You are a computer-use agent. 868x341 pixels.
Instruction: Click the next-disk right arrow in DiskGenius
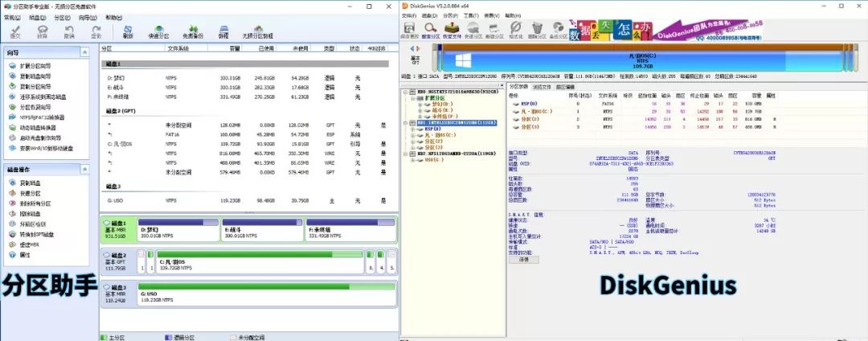point(419,49)
